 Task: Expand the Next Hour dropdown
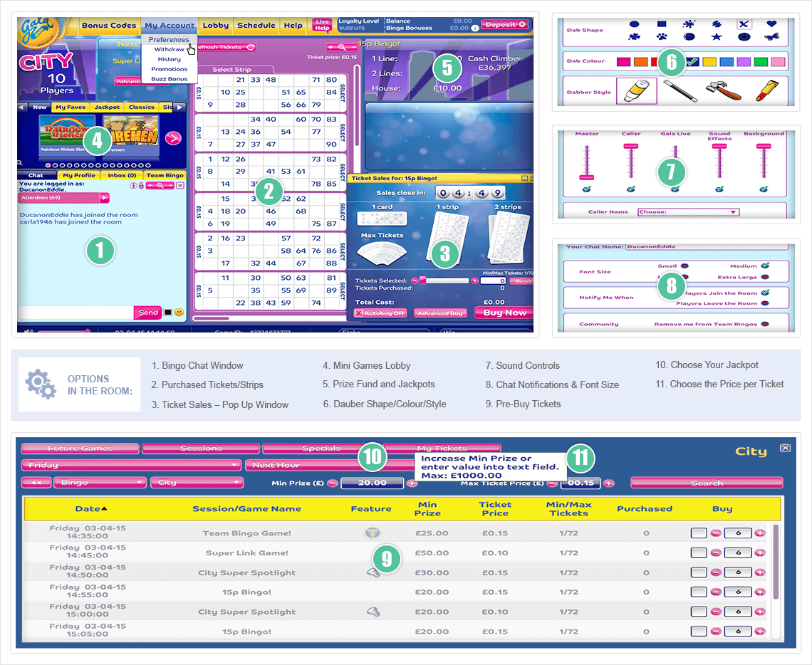(x=330, y=465)
